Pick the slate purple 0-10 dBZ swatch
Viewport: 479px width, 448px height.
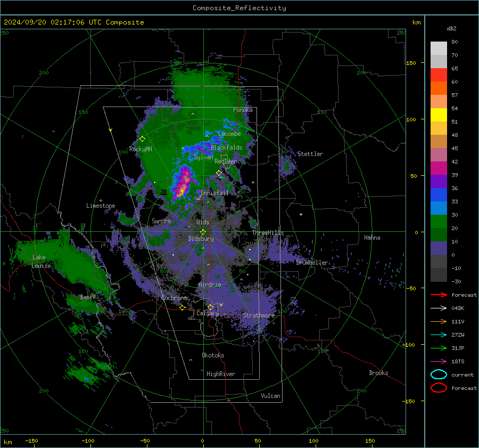(x=439, y=248)
